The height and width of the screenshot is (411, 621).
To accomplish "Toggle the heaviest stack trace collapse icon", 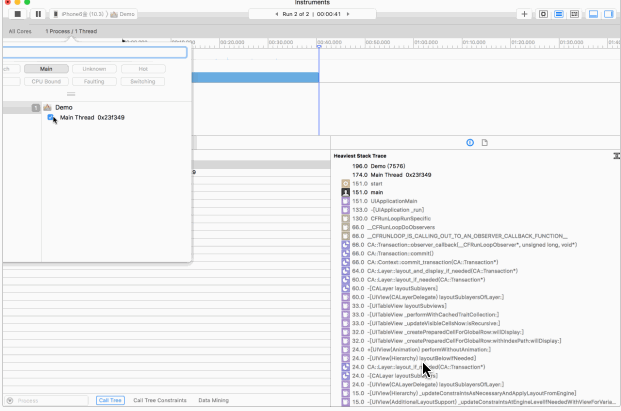I will (x=617, y=156).
